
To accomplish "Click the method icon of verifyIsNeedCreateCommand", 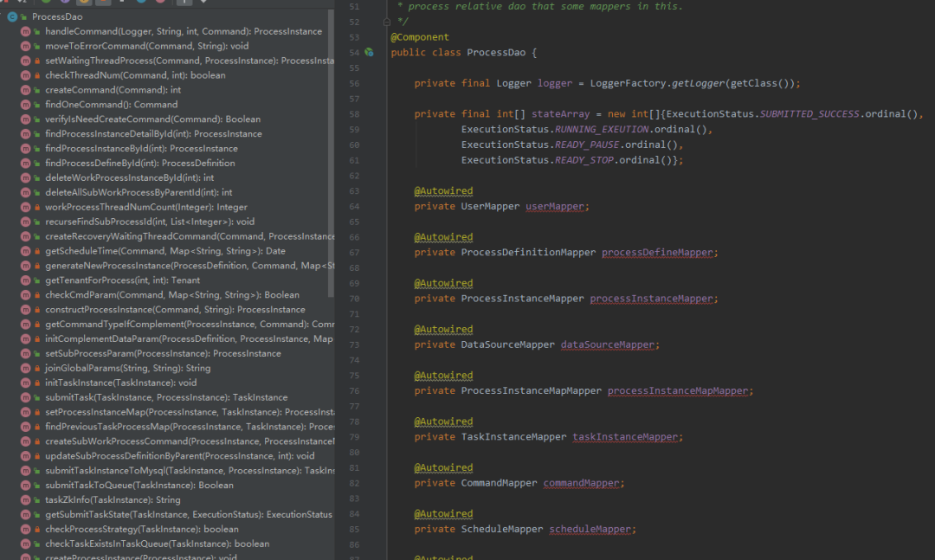I will click(26, 119).
